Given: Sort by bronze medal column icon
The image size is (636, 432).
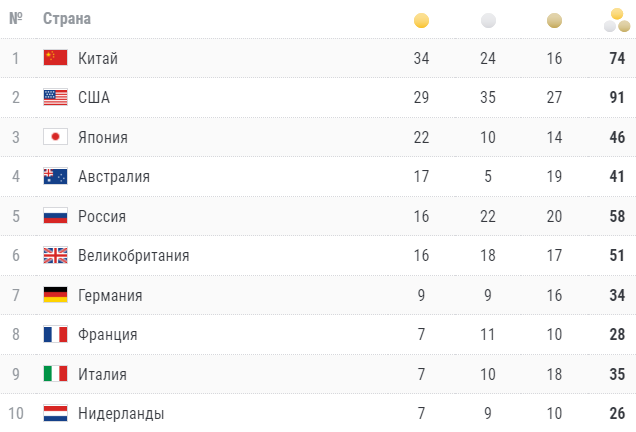Looking at the screenshot, I should coord(555,20).
